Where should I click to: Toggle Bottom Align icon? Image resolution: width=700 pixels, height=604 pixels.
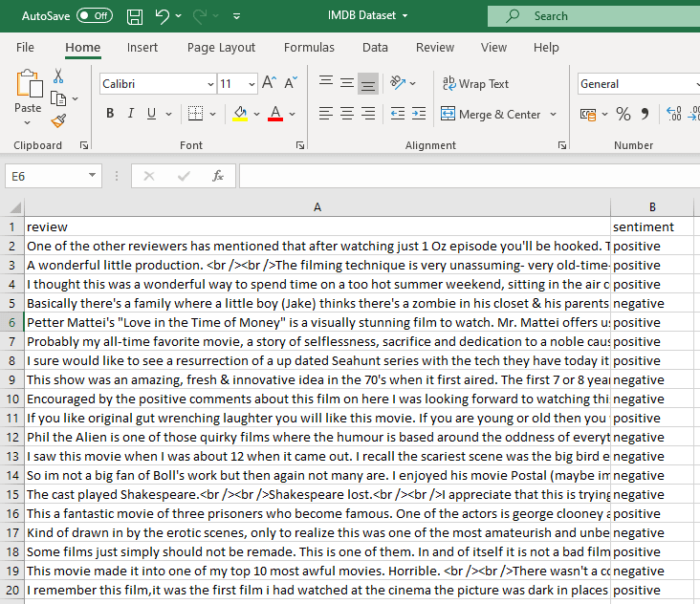[368, 83]
